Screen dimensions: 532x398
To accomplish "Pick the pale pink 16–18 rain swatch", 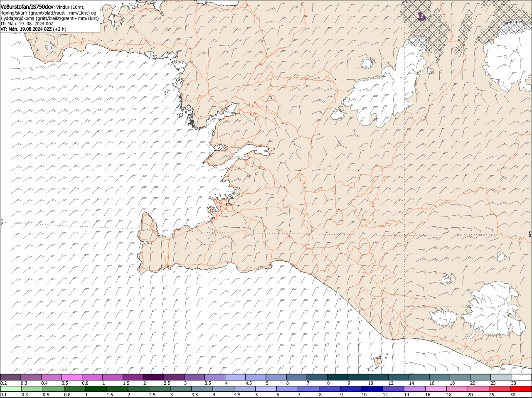I will pos(436,389).
